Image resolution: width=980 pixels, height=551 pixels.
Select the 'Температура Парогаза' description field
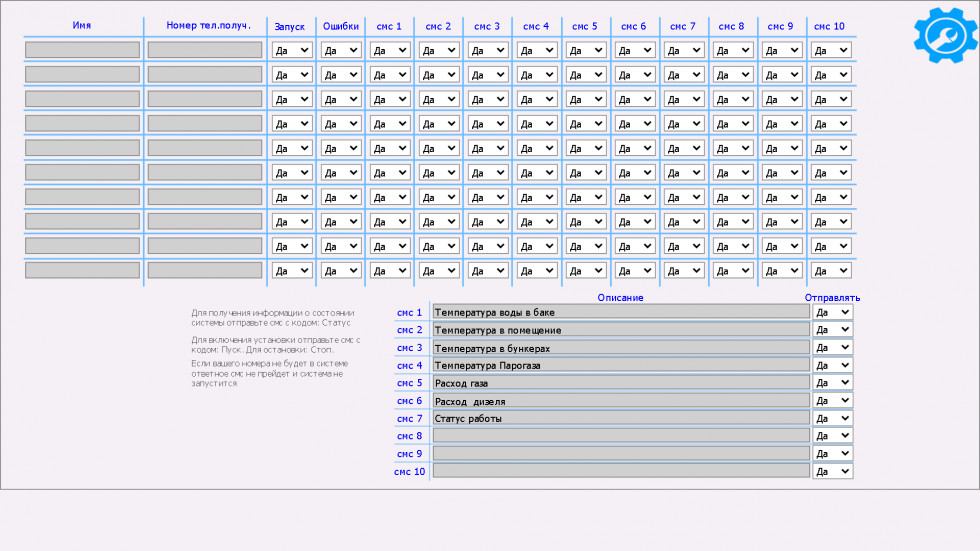[620, 365]
